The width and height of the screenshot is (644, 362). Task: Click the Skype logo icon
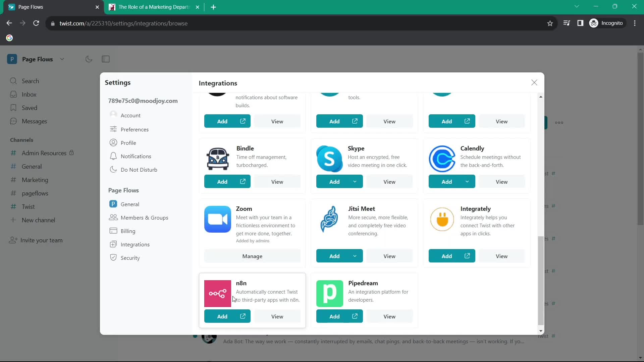[x=329, y=159]
